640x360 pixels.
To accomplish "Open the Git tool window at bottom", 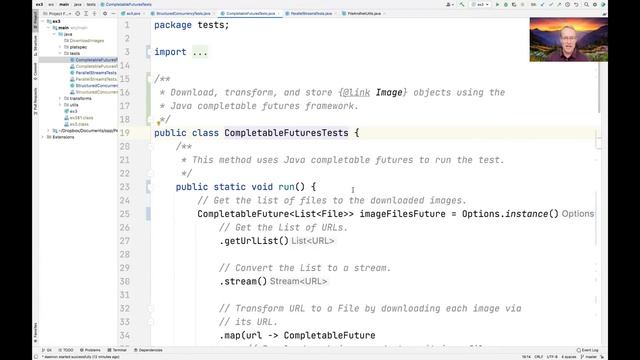I will (47, 350).
